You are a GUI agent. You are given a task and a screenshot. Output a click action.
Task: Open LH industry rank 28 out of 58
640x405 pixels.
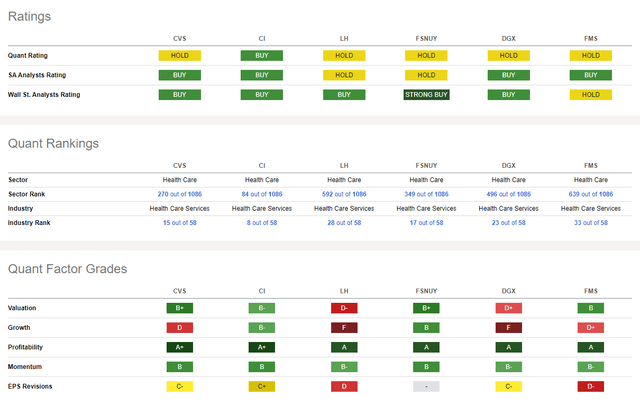[x=344, y=223]
